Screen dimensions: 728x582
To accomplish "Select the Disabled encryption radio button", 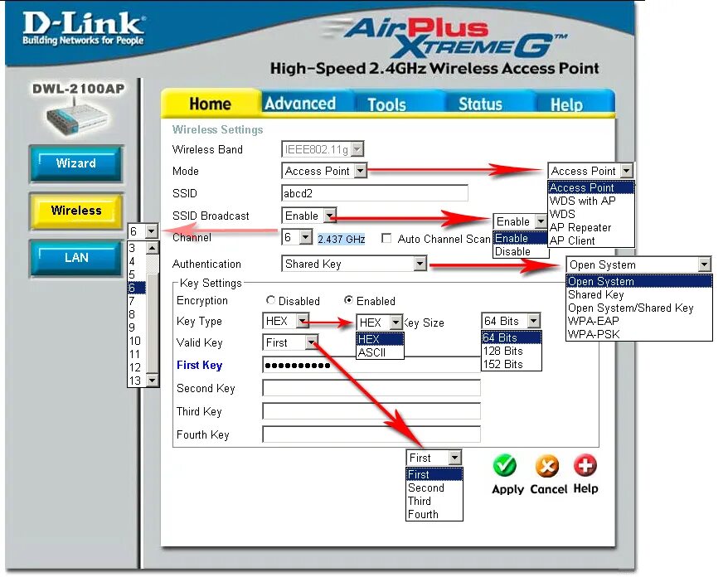I will coord(270,300).
